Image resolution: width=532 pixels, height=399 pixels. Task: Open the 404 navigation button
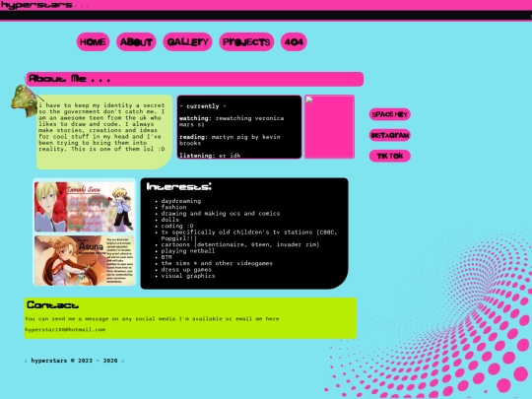pos(294,42)
